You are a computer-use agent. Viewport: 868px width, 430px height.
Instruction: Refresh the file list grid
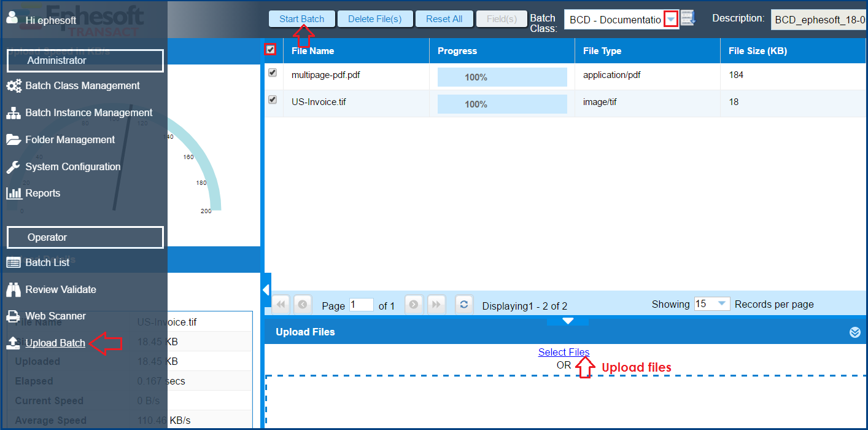point(465,304)
